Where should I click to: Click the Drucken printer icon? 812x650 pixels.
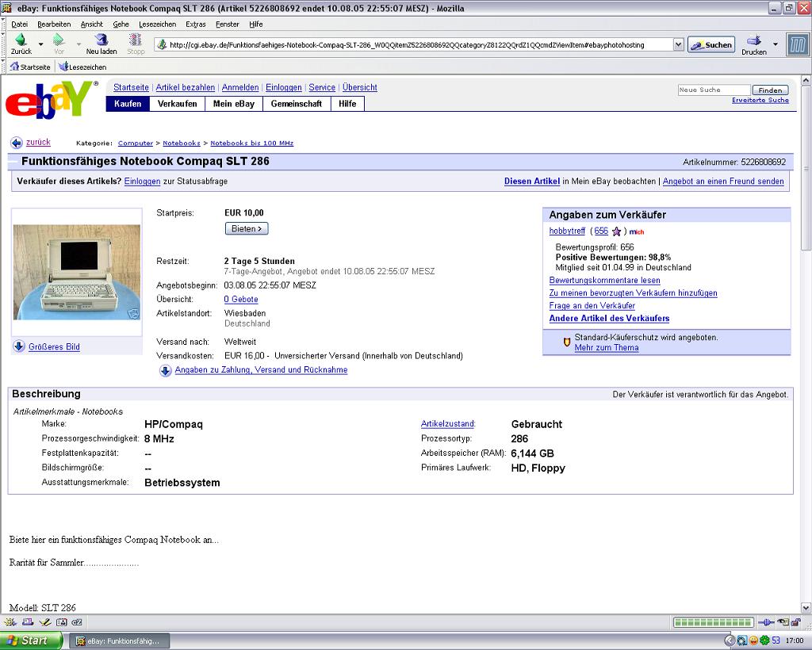[754, 40]
